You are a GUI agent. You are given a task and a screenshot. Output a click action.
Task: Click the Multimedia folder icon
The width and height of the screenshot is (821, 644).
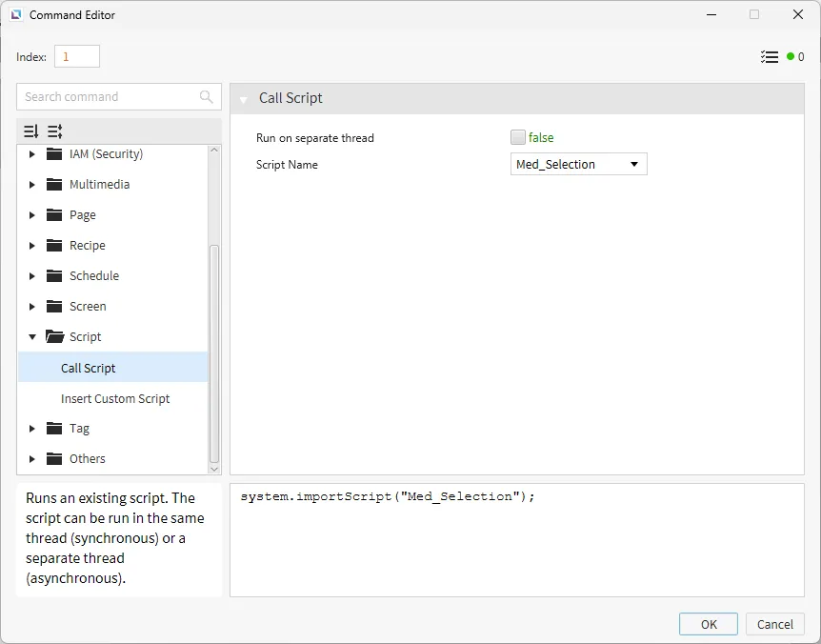point(54,185)
